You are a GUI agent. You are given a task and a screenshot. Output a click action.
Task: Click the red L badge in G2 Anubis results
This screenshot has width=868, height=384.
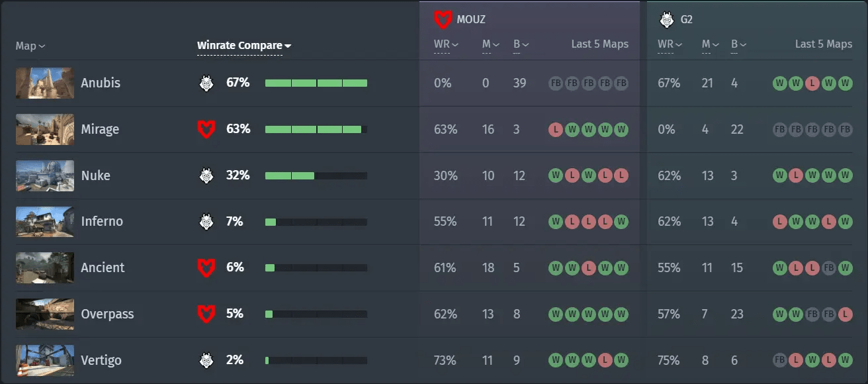tap(812, 83)
